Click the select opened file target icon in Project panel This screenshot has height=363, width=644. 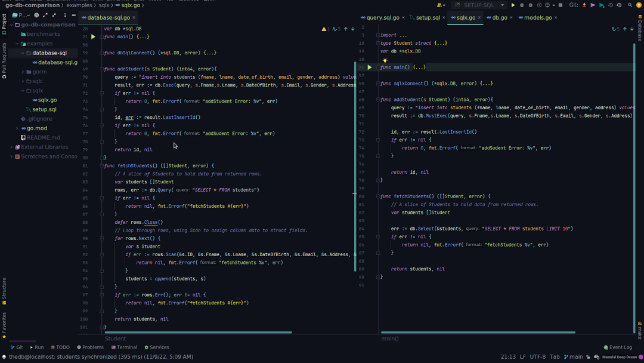pyautogui.click(x=36, y=15)
